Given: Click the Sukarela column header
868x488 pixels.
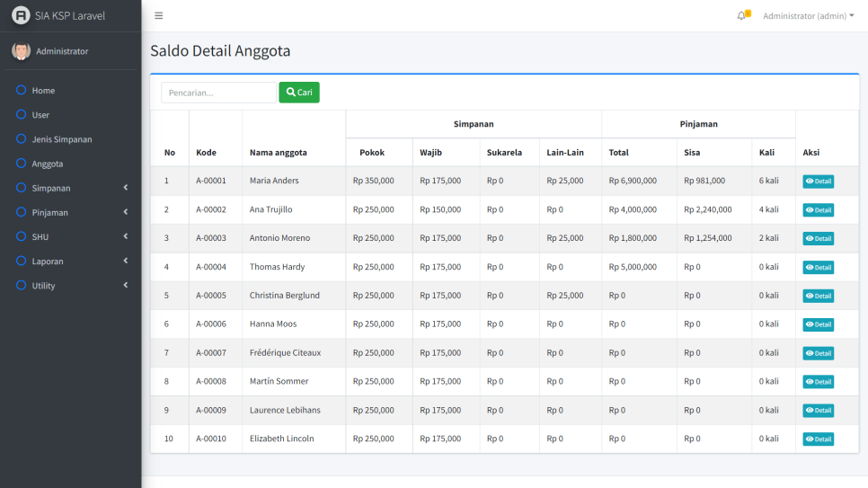Looking at the screenshot, I should (504, 152).
